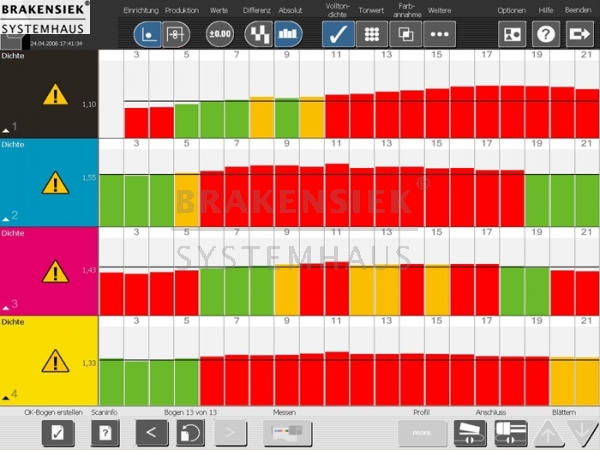The image size is (600, 450).
Task: Click the left Anschluss connection icon
Action: pyautogui.click(x=470, y=433)
